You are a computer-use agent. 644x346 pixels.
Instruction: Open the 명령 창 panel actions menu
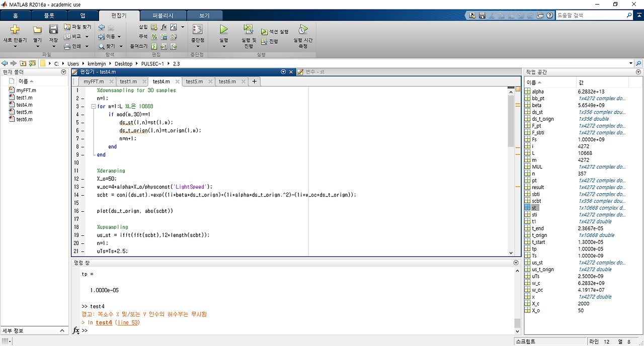[516, 263]
